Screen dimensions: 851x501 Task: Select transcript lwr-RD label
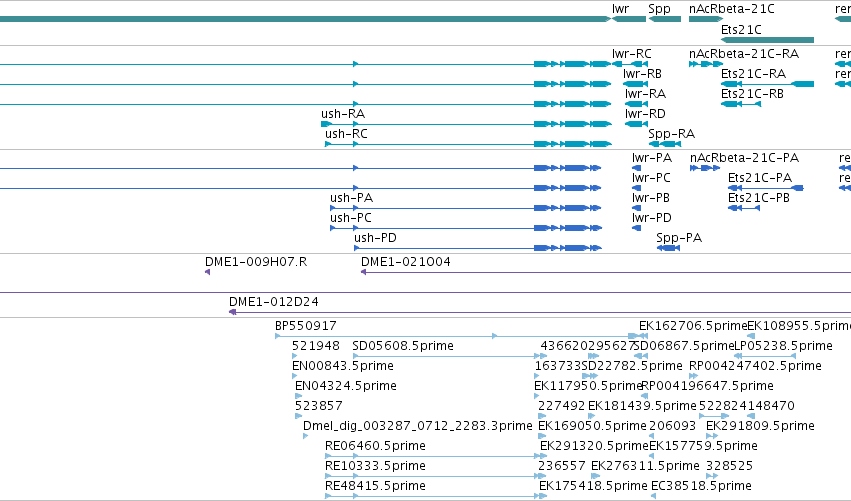click(x=645, y=114)
